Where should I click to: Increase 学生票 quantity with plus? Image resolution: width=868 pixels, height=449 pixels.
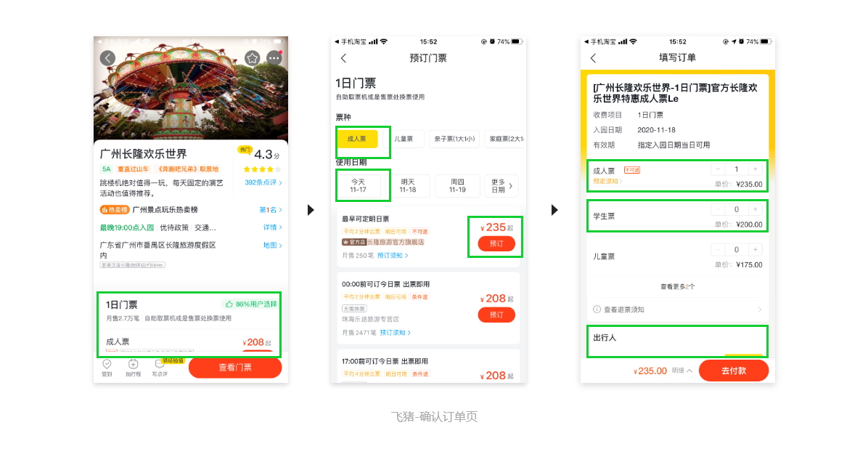pyautogui.click(x=755, y=209)
